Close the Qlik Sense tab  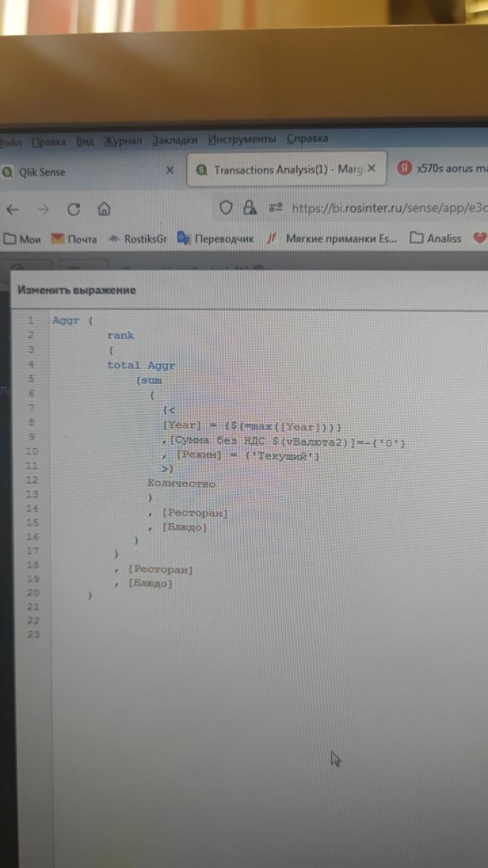[170, 171]
